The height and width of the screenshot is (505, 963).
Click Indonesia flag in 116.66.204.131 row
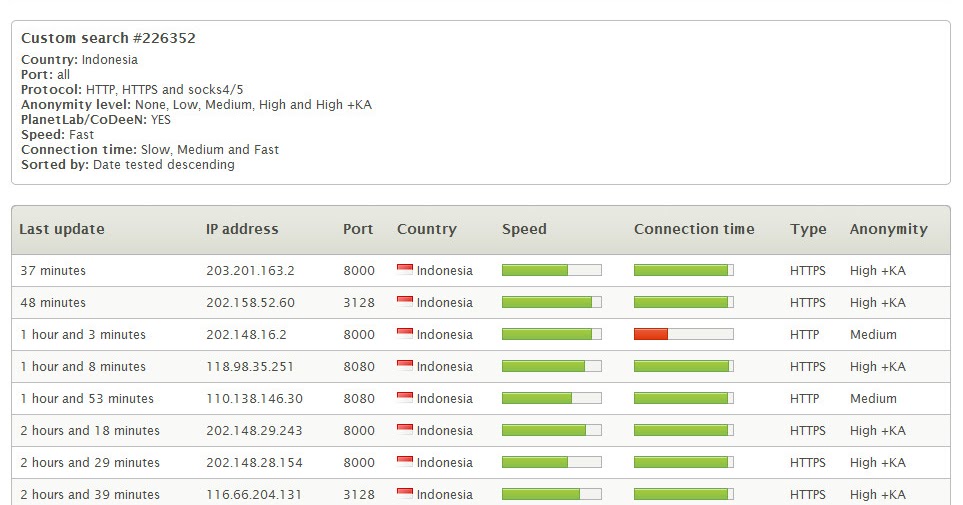pyautogui.click(x=405, y=493)
